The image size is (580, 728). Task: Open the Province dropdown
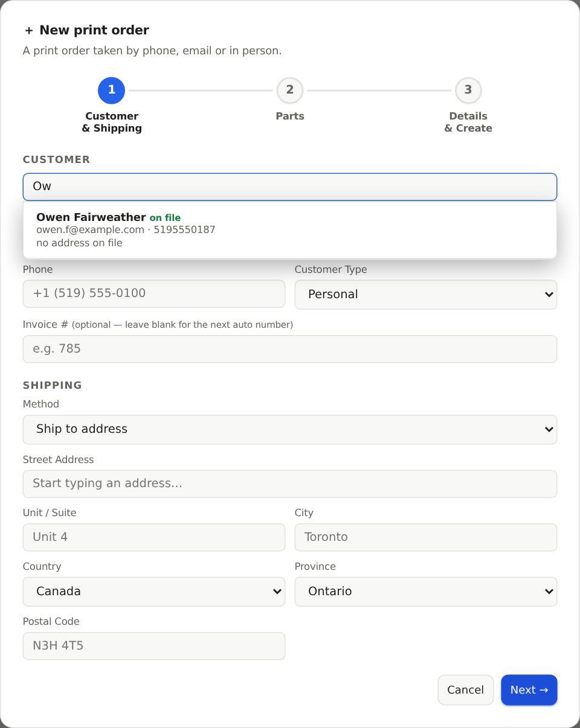(426, 592)
